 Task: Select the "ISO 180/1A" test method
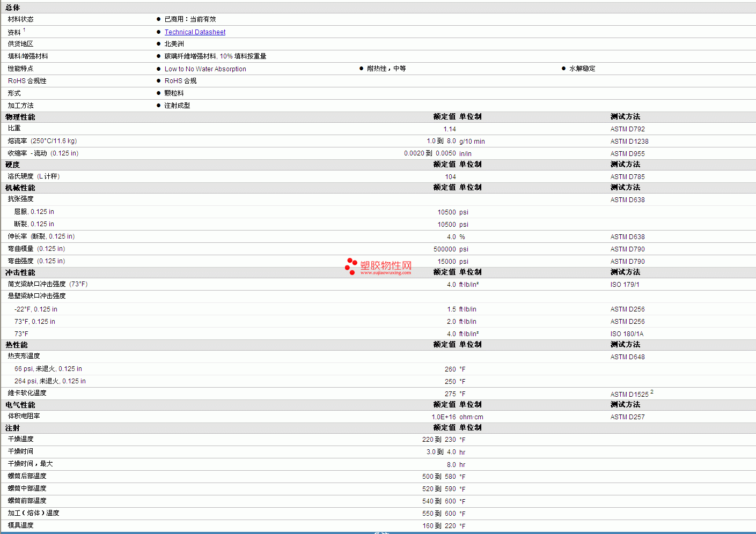[627, 334]
